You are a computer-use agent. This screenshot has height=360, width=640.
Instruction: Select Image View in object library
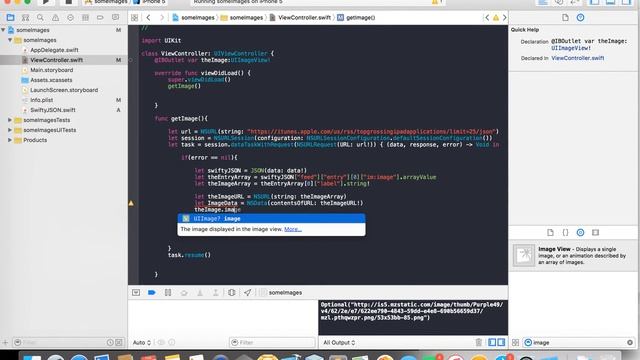[x=573, y=256]
